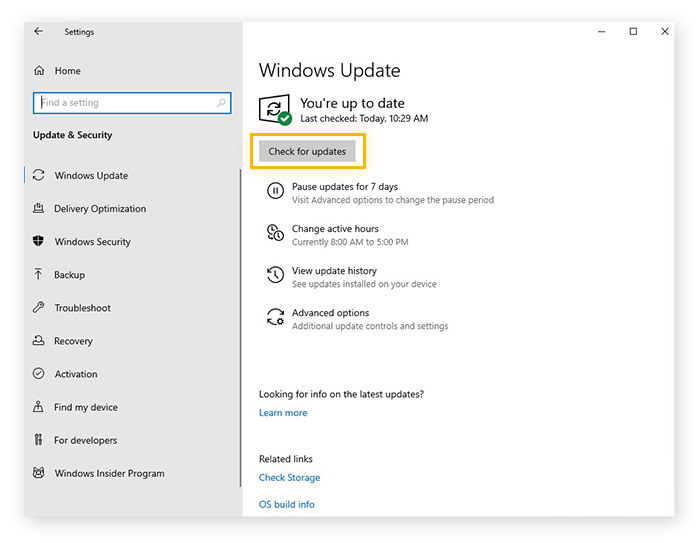This screenshot has width=700, height=543.
Task: Go to Recovery settings
Action: click(73, 341)
